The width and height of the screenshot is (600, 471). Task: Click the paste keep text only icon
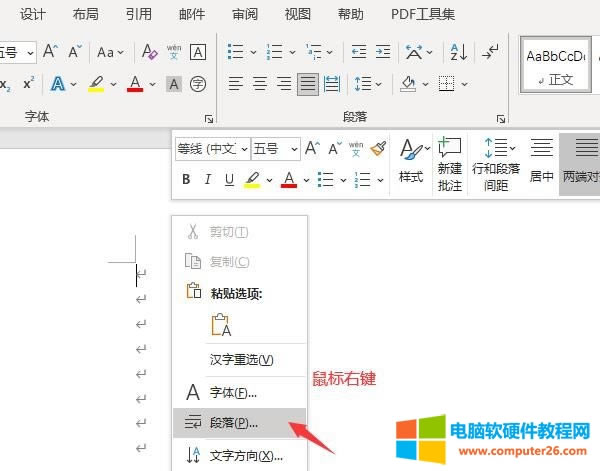[x=221, y=325]
